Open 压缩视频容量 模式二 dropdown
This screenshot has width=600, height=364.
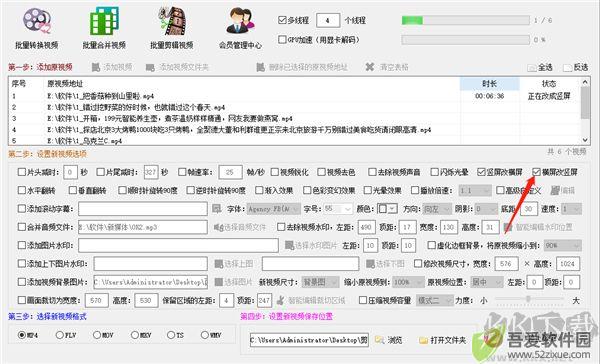click(435, 300)
